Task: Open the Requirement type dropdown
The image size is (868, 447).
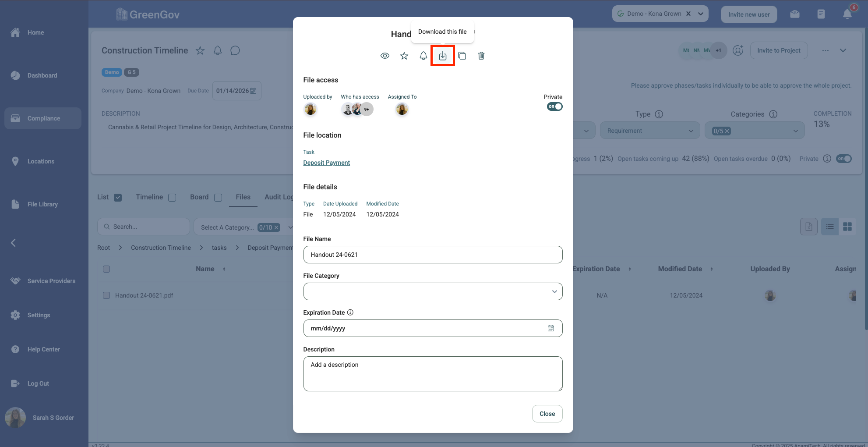Action: 650,131
